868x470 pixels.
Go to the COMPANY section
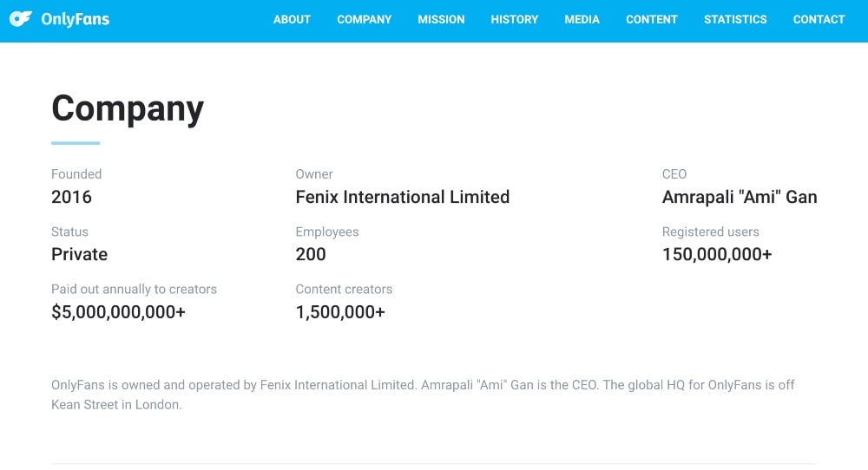[x=365, y=19]
